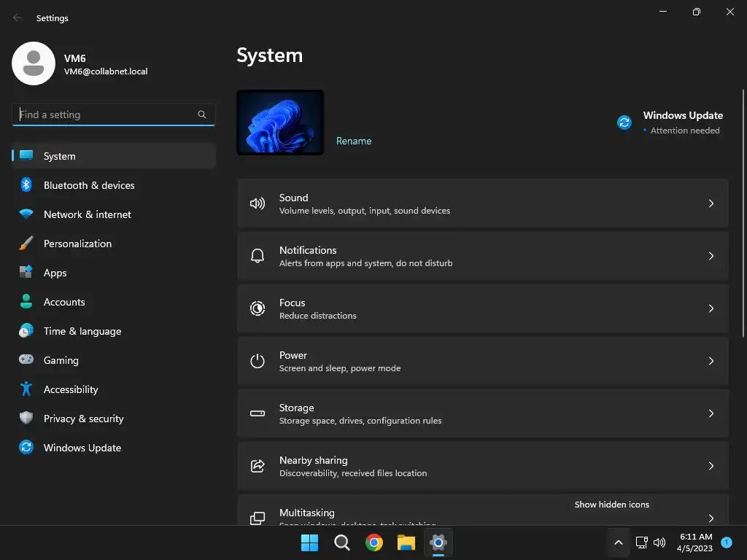Click the desktop wallpaper thumbnail
This screenshot has height=560, width=747.
click(x=280, y=122)
